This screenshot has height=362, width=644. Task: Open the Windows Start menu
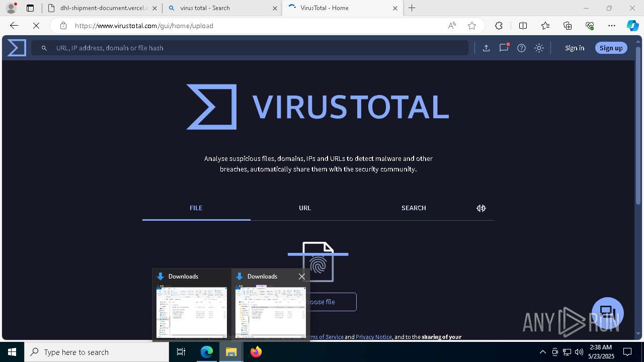tap(12, 352)
